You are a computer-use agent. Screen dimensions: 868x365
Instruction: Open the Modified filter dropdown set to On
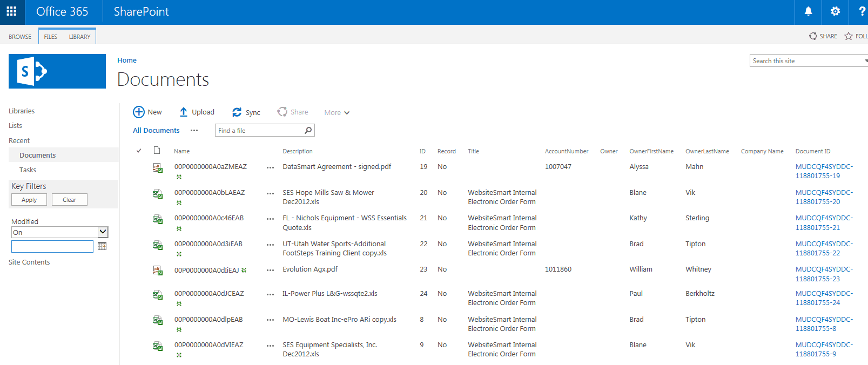point(60,232)
